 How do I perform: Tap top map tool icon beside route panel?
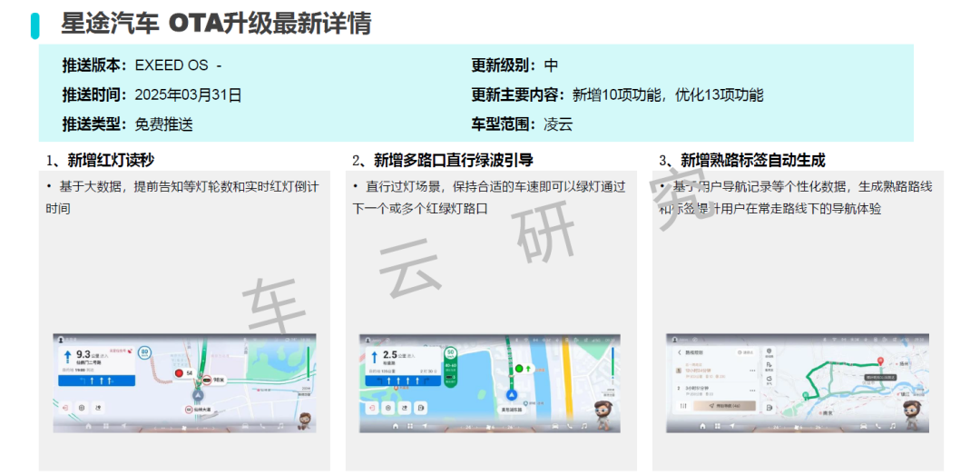click(769, 353)
